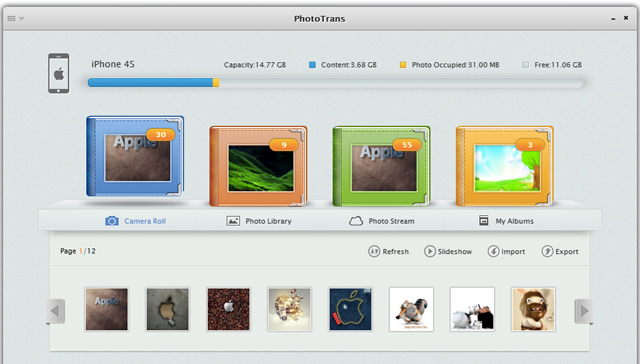Click the iPhone 4S device icon

[59, 73]
